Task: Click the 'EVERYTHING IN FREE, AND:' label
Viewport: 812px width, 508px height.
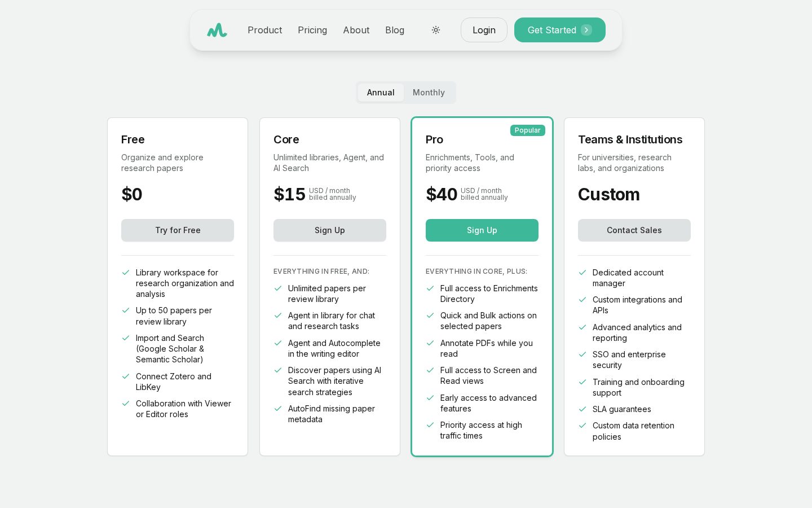Action: click(x=321, y=271)
